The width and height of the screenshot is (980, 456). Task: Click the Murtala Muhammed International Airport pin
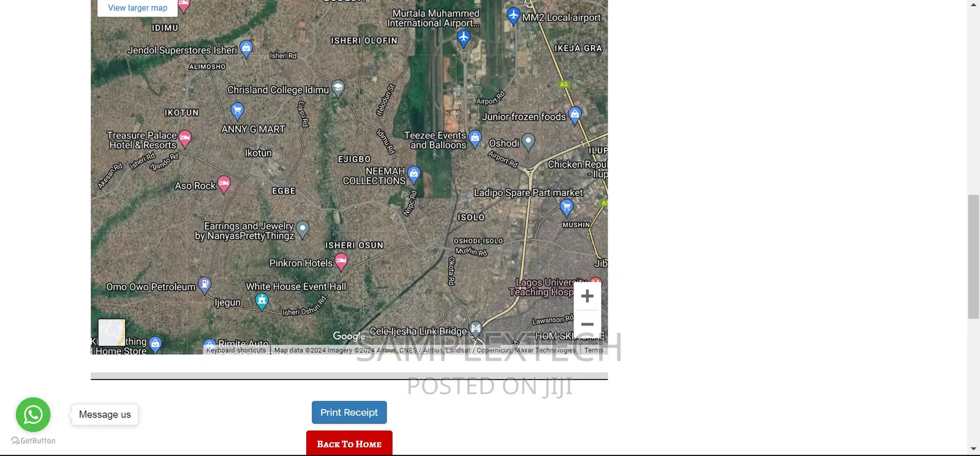pos(464,38)
